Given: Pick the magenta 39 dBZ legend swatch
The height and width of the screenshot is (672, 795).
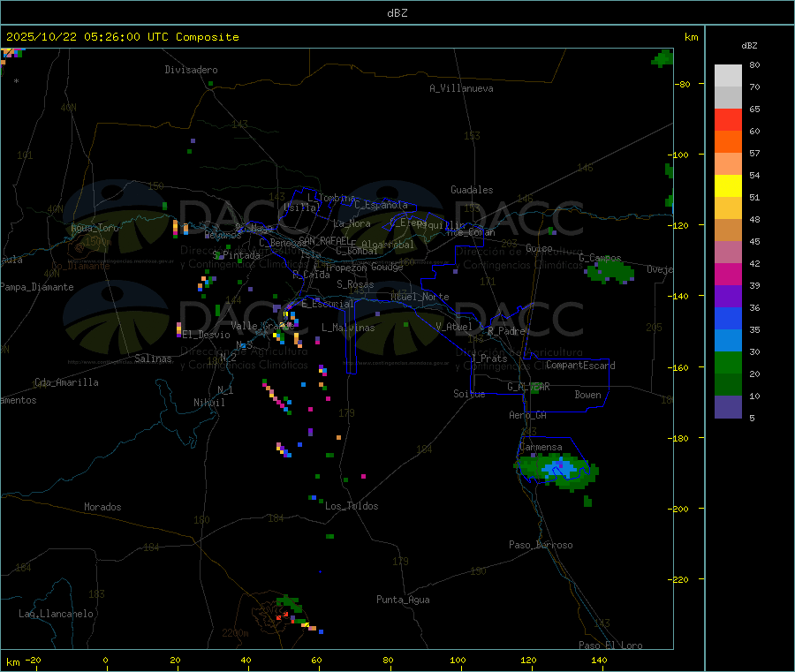Looking at the screenshot, I should point(728,274).
